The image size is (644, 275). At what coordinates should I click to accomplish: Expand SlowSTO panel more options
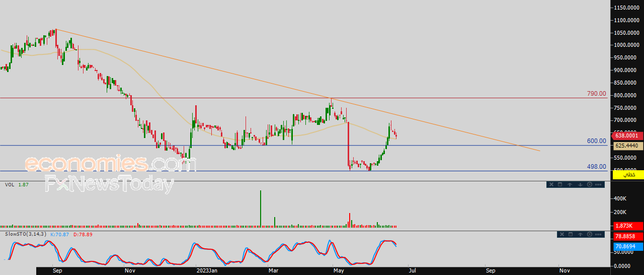point(599,234)
